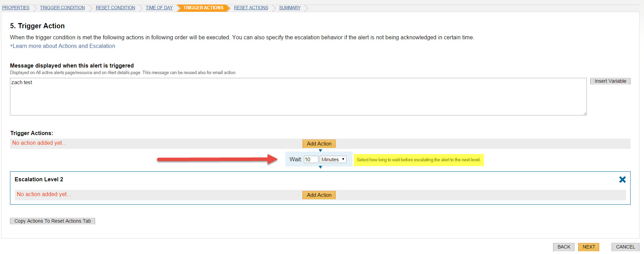Open the Time of Day step
Image resolution: width=644 pixels, height=254 pixels.
point(159,8)
